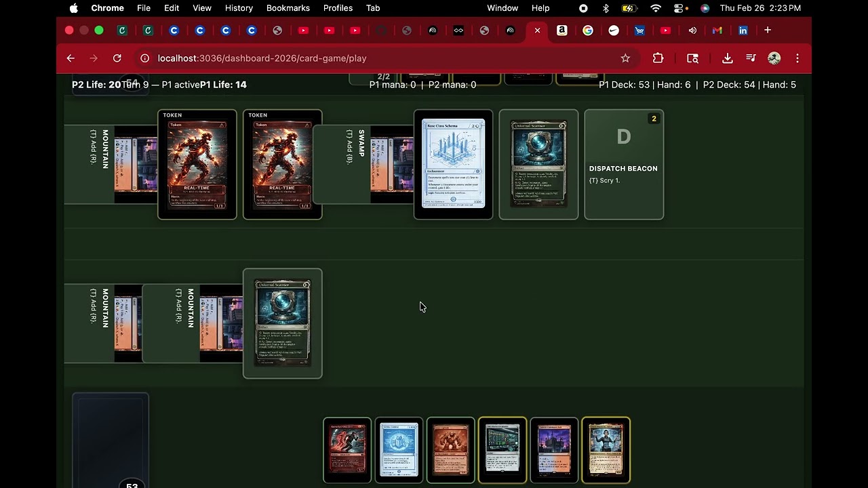Screen dimensions: 868x488
Task: Bookmark this page with the star icon
Action: pos(625,58)
